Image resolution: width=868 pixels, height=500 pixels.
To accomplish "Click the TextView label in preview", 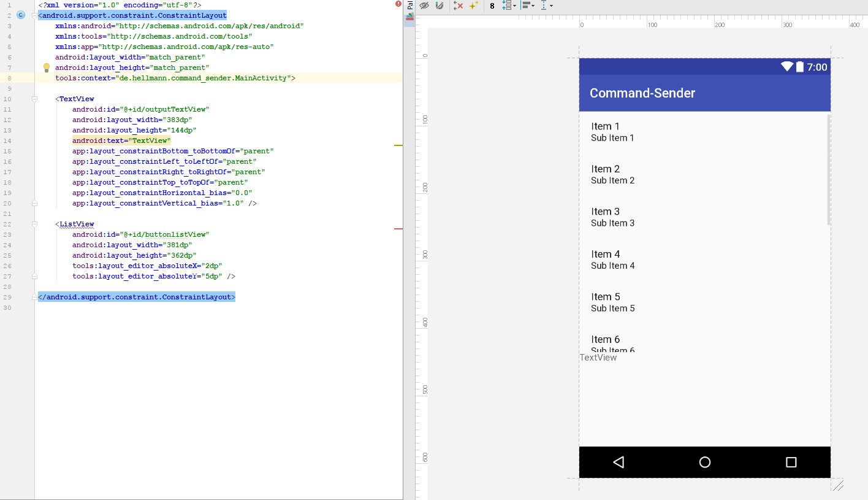I will pyautogui.click(x=598, y=358).
